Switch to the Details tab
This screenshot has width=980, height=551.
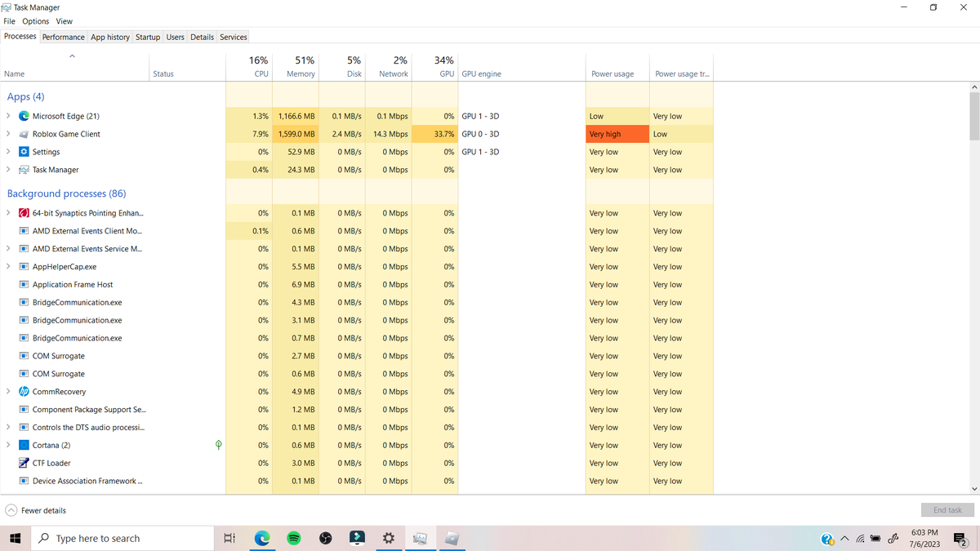(x=202, y=37)
